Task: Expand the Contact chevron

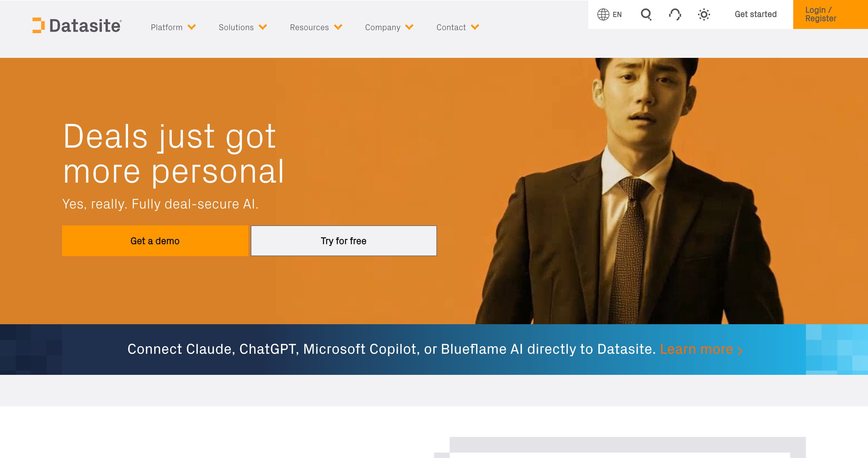Action: pyautogui.click(x=475, y=27)
